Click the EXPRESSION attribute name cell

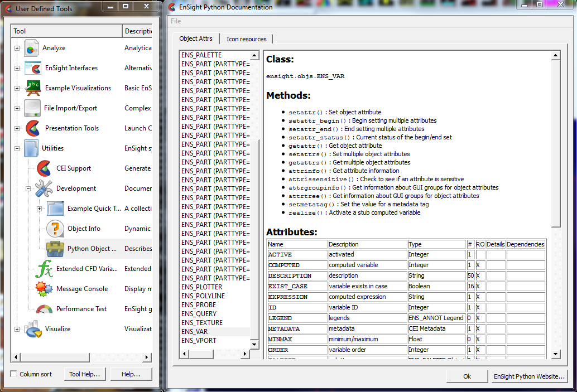(x=297, y=297)
